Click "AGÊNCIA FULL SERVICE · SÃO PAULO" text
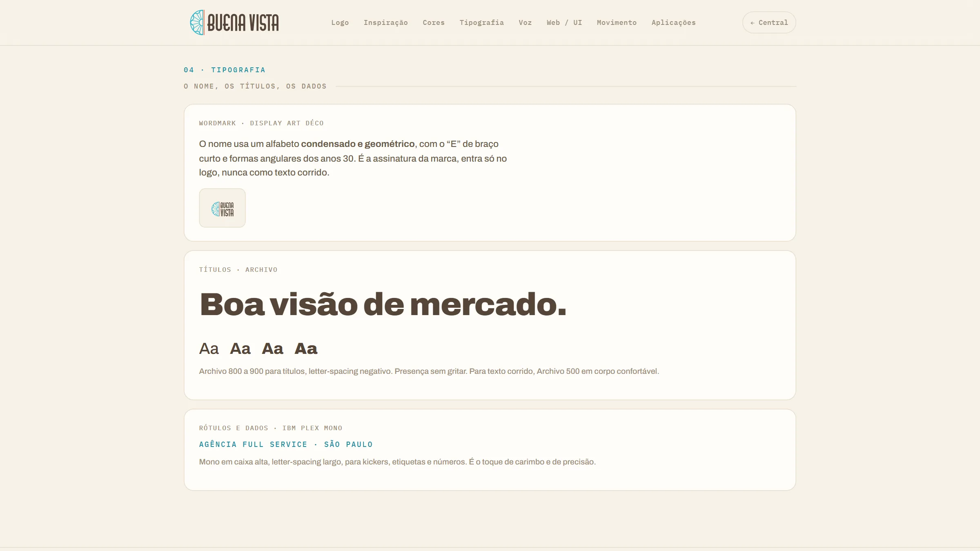The image size is (980, 551). 286,444
